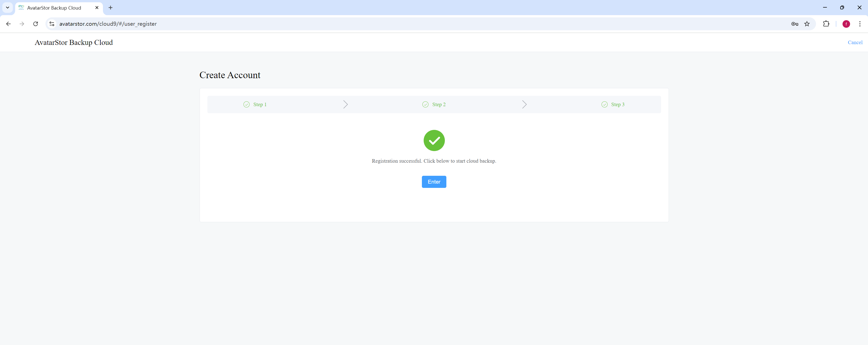The height and width of the screenshot is (345, 868).
Task: Click the Cancel link in header
Action: [x=855, y=42]
